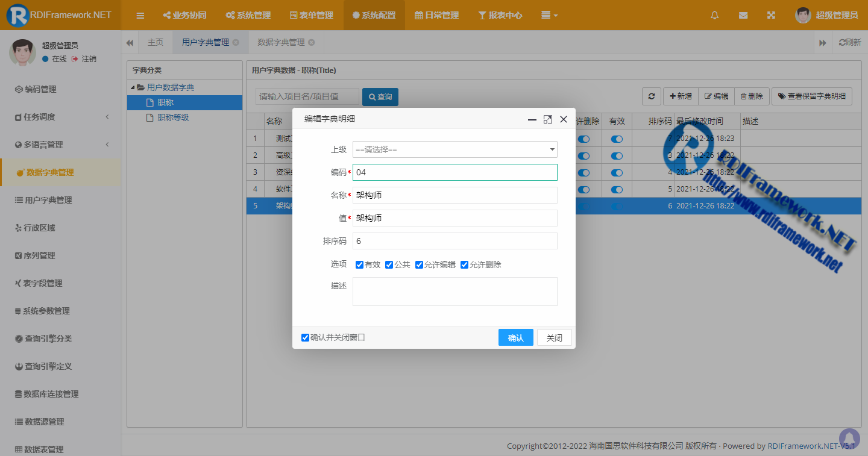
Task: Click the 注销 logout icon link
Action: point(84,59)
